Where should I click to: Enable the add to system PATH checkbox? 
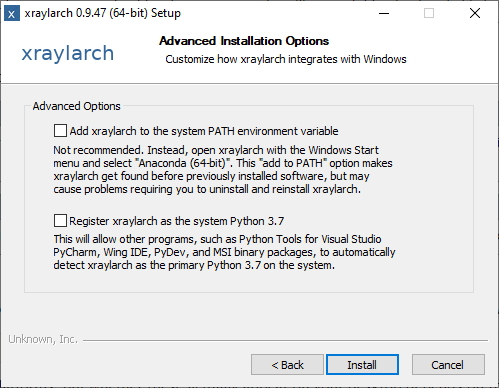click(60, 131)
